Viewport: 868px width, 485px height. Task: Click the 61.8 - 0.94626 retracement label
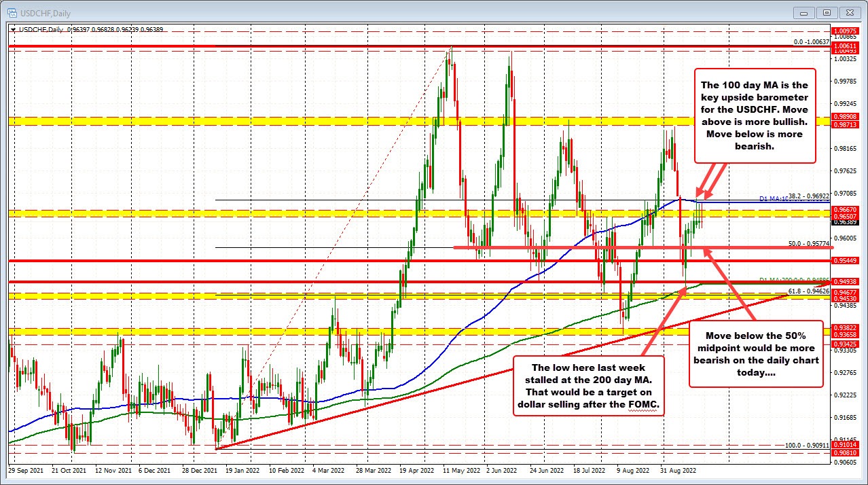click(808, 291)
